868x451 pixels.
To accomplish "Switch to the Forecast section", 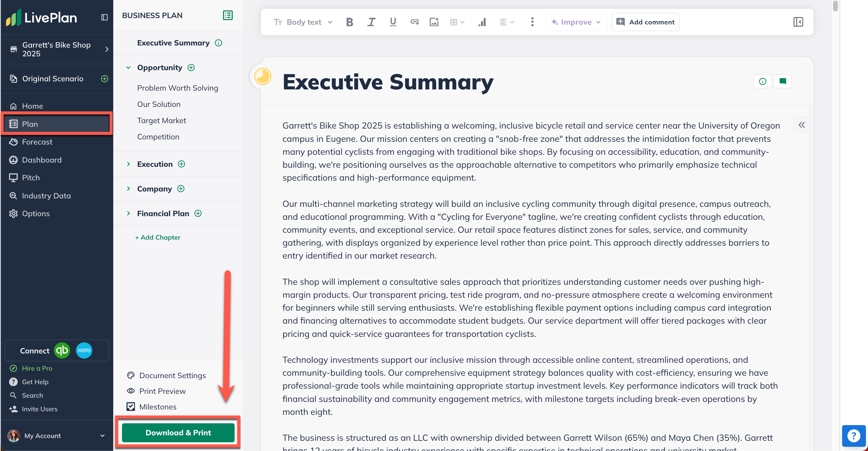I will (37, 142).
